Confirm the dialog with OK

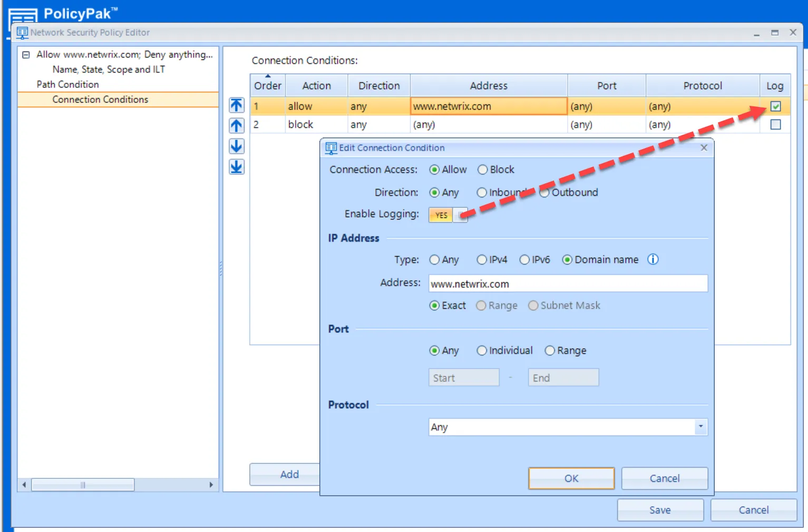click(571, 478)
